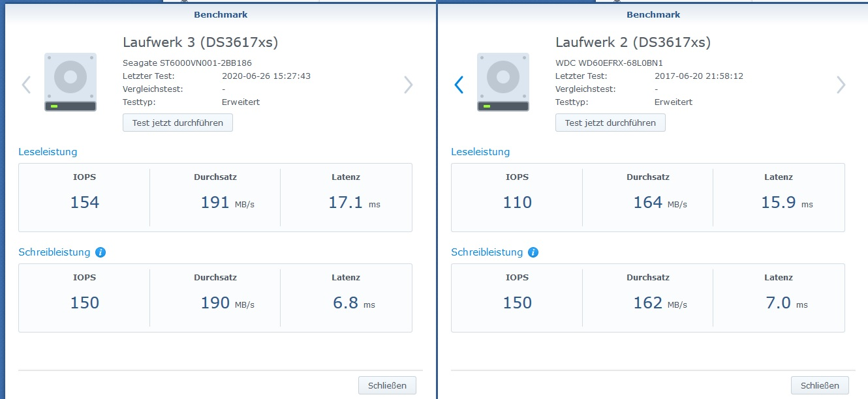Screen dimensions: 868x399
Task: Click read latency value 15.9 ms
Action: coord(787,203)
